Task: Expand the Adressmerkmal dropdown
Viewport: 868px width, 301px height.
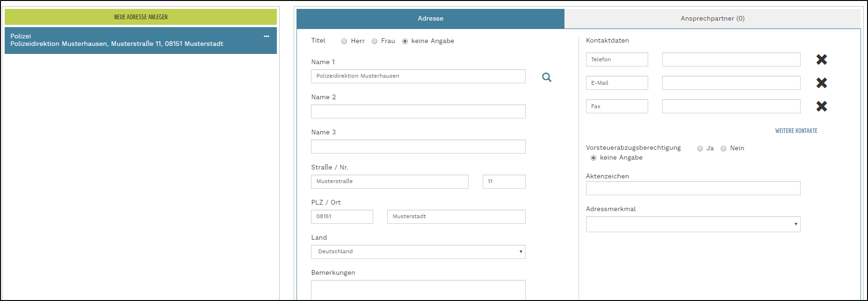Action: point(693,224)
